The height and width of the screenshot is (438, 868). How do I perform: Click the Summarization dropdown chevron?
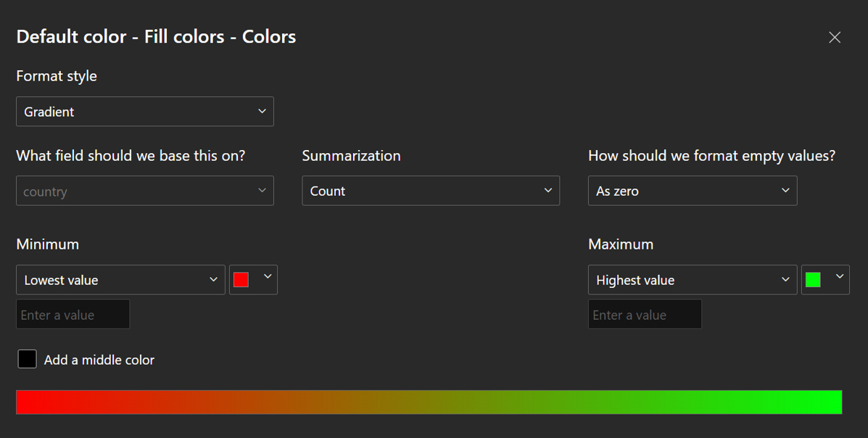tap(548, 190)
